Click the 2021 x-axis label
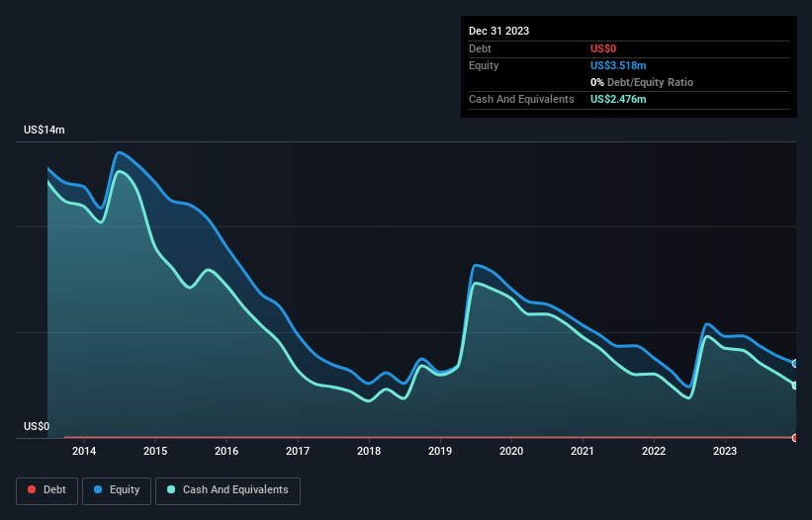 (583, 451)
